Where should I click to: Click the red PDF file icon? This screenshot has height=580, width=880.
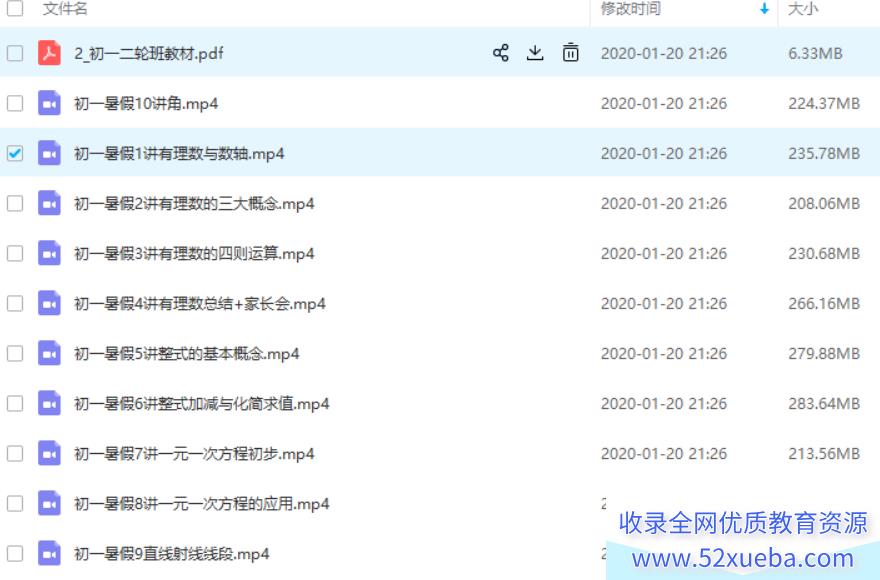49,53
